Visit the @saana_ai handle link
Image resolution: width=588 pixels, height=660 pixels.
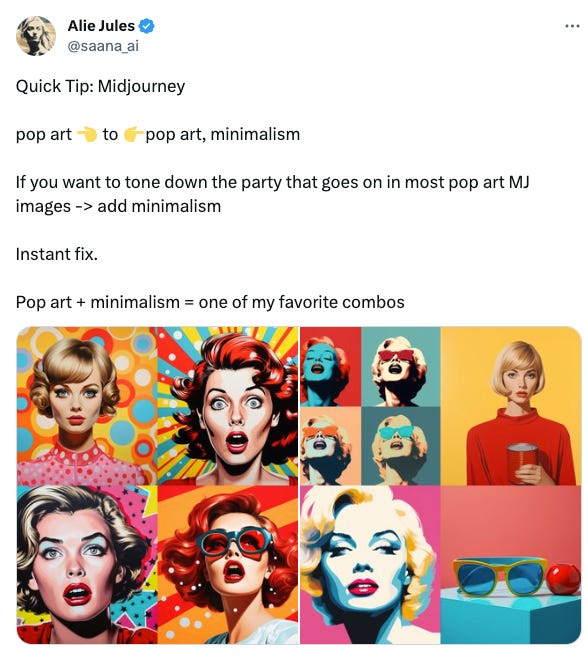click(103, 46)
